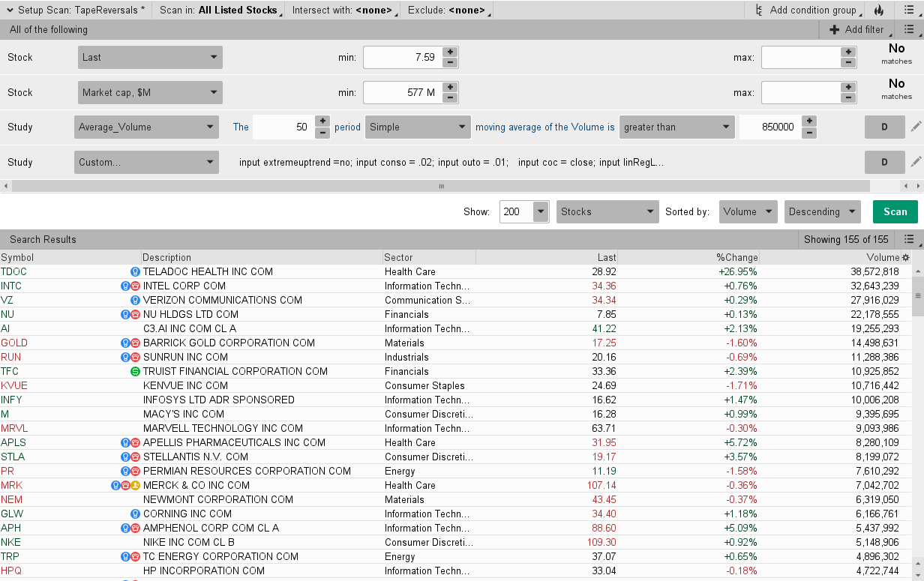The width and height of the screenshot is (924, 581).
Task: Click the blue lightbulb icon on the PR row
Action: 126,471
